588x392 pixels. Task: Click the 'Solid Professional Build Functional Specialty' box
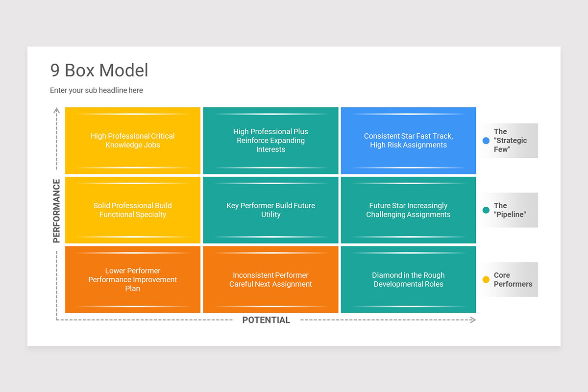[132, 210]
